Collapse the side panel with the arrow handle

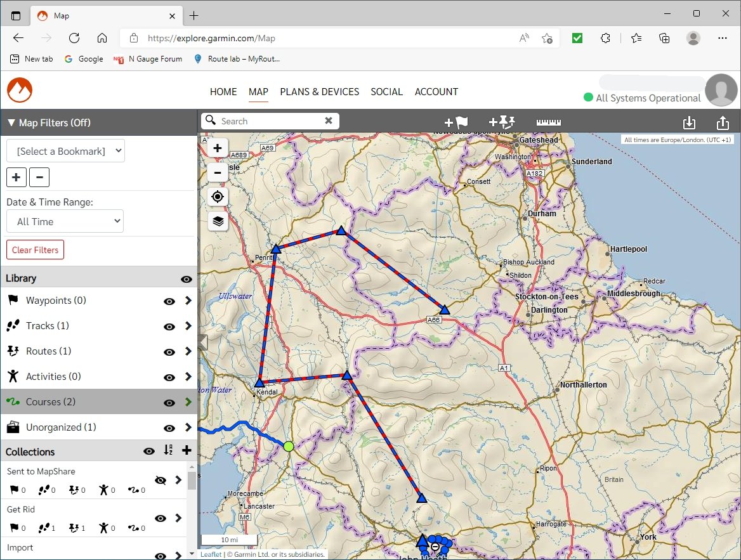pyautogui.click(x=203, y=342)
